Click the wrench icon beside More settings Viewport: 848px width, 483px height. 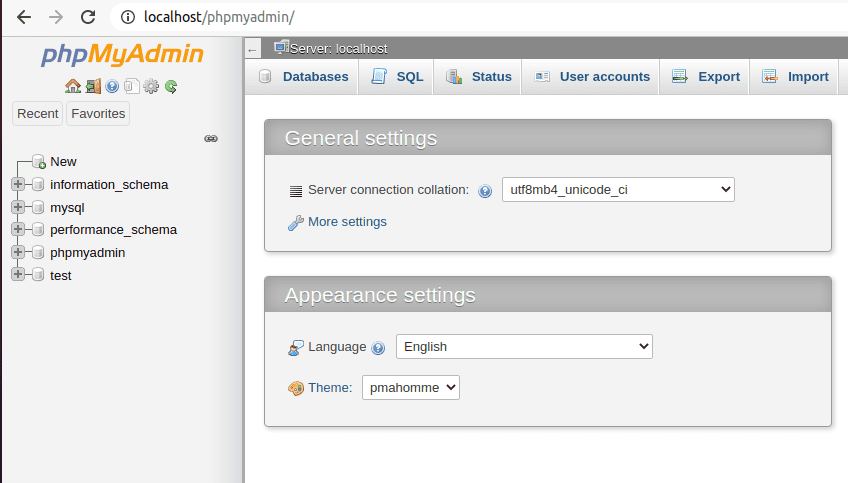point(295,222)
